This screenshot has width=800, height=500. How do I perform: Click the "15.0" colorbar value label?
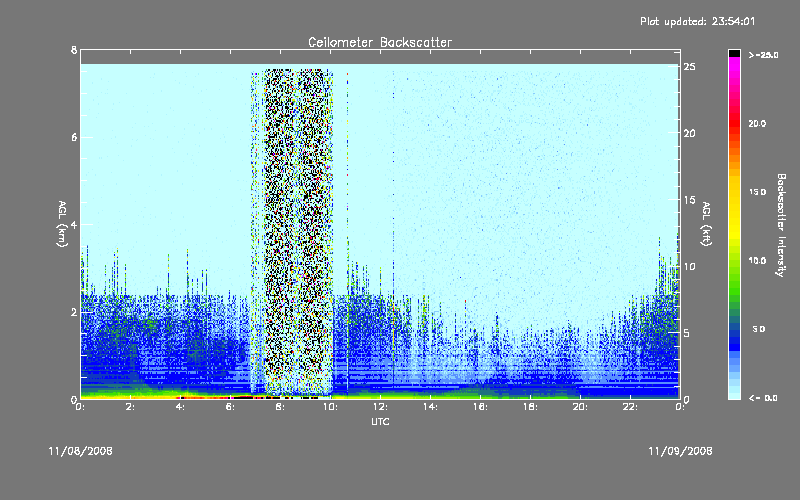point(757,192)
